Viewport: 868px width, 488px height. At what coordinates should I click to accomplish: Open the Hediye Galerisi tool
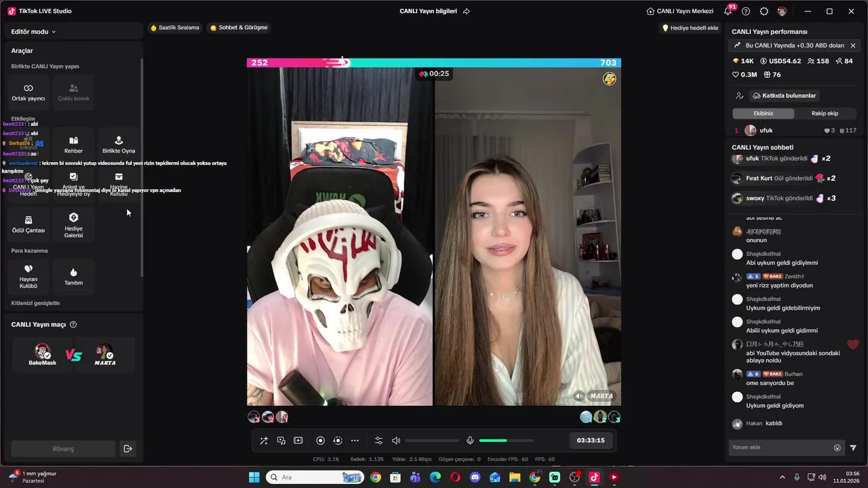tap(73, 224)
